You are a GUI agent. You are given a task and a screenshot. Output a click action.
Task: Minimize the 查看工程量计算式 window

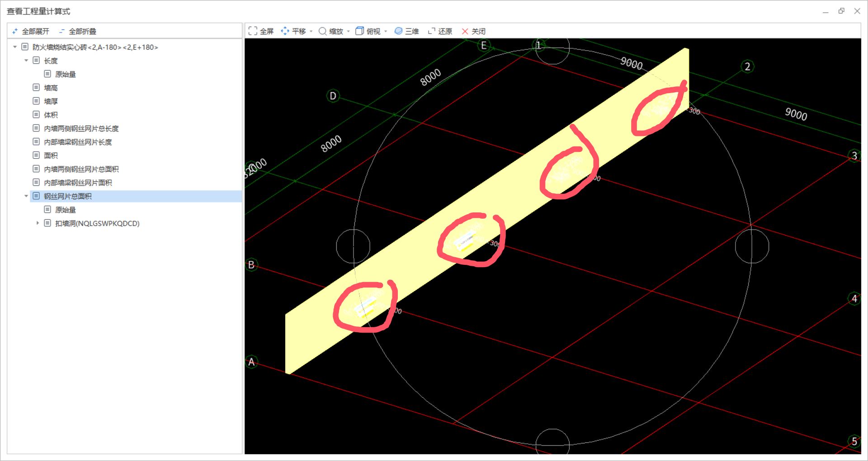pyautogui.click(x=826, y=11)
